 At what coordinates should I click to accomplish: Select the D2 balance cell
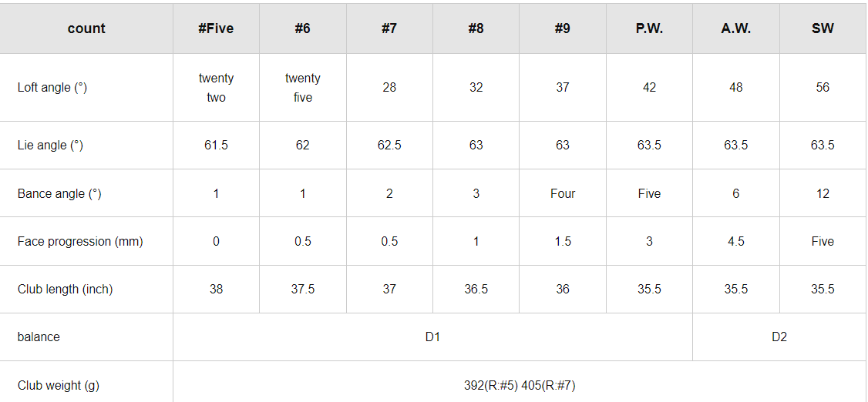point(779,337)
